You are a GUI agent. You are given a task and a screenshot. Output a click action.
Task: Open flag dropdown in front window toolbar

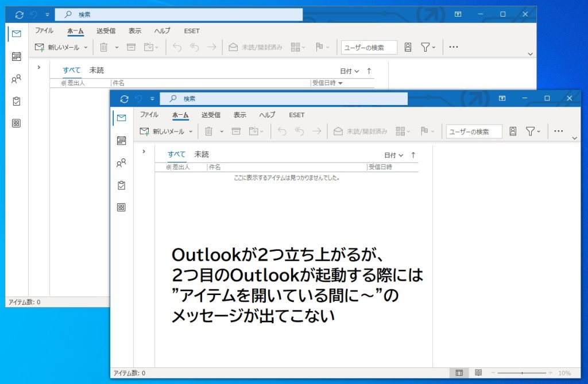(x=427, y=131)
